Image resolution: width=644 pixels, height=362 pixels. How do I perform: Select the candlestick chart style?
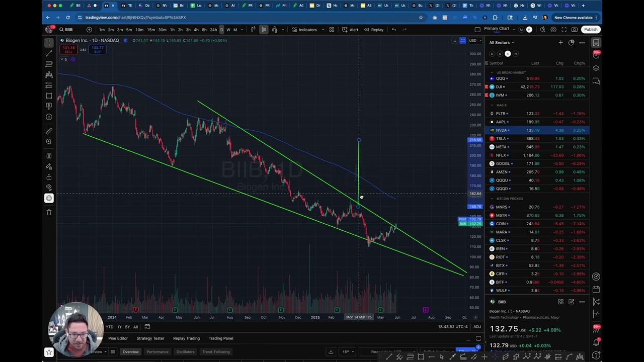tap(263, 30)
